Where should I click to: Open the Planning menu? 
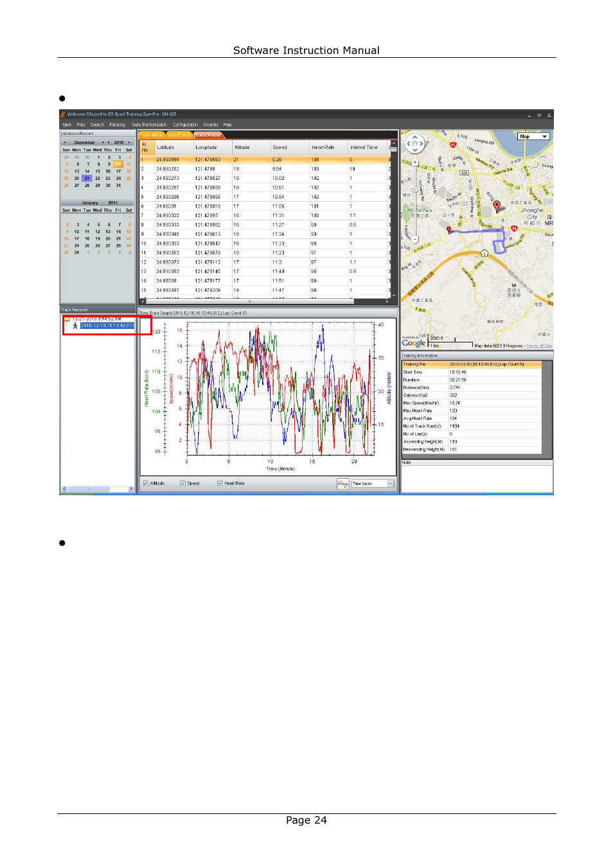118,125
